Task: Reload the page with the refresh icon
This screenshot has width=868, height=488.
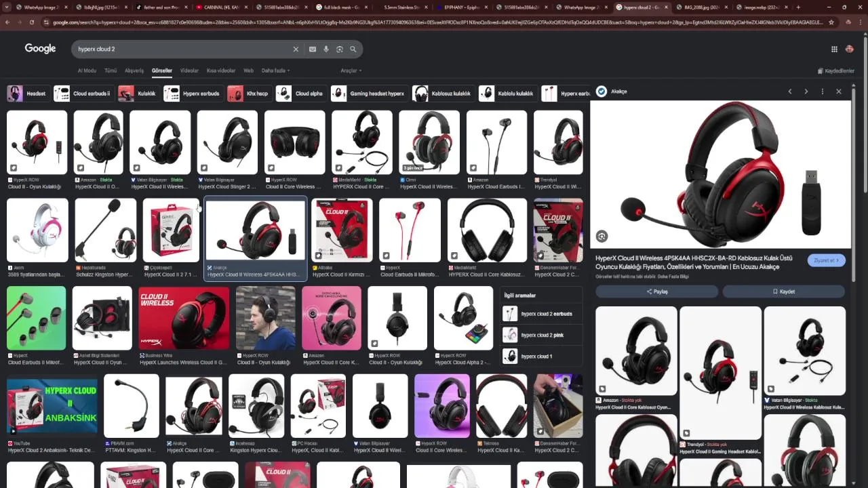Action: click(x=31, y=22)
